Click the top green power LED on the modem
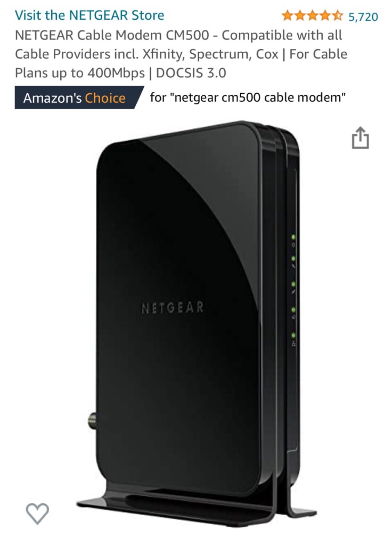 click(293, 237)
